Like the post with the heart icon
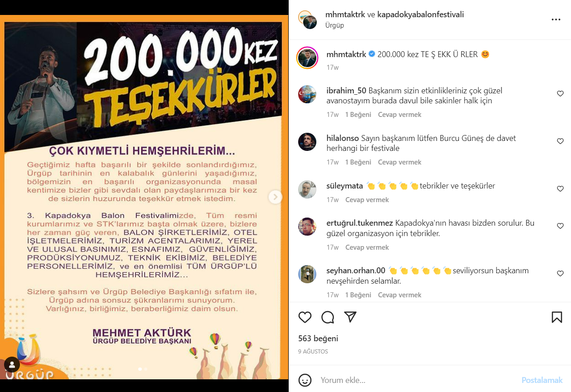 point(305,317)
